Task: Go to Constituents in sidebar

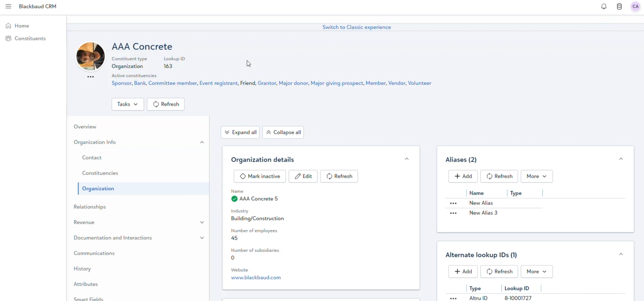Action: point(30,38)
